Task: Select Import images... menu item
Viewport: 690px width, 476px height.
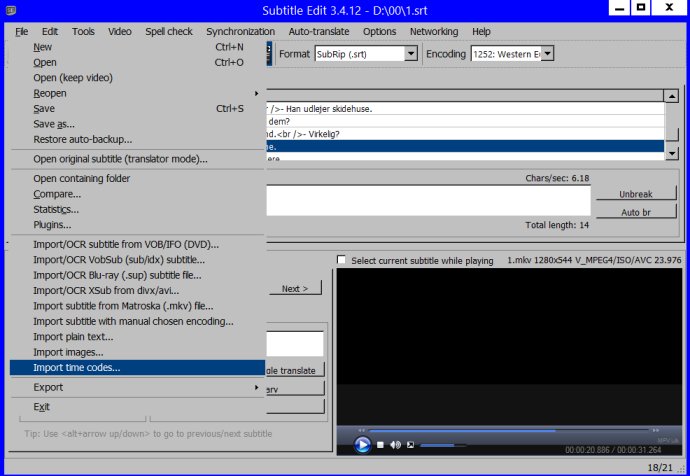Action: point(137,352)
